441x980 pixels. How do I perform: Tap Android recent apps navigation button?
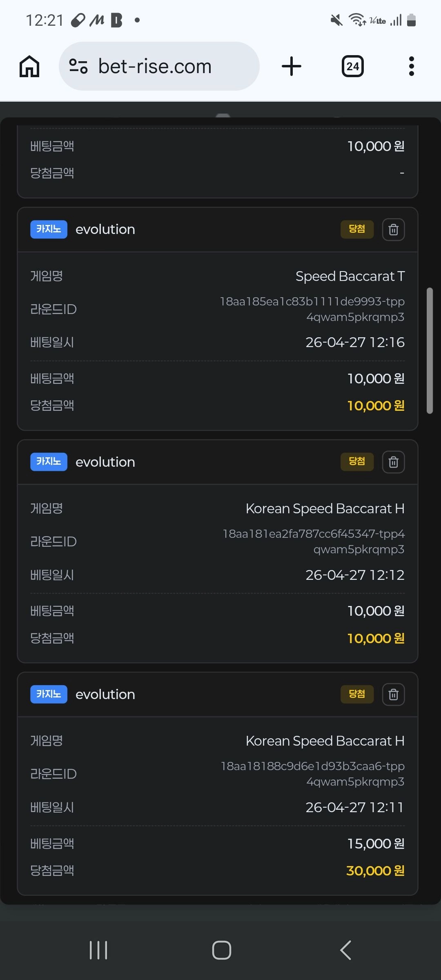pos(98,950)
